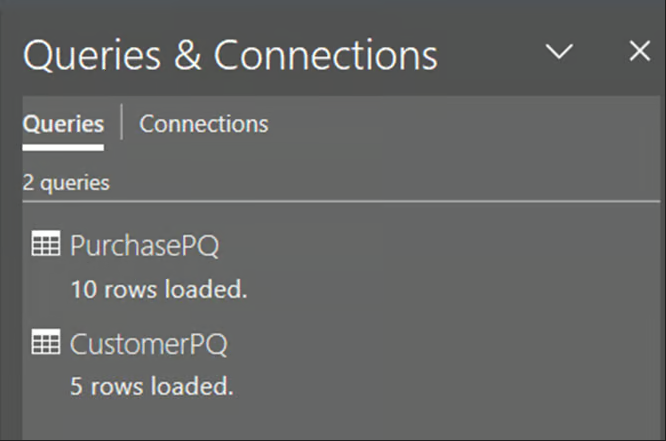Click the PurchasePQ table icon
666x441 pixels.
coord(46,245)
